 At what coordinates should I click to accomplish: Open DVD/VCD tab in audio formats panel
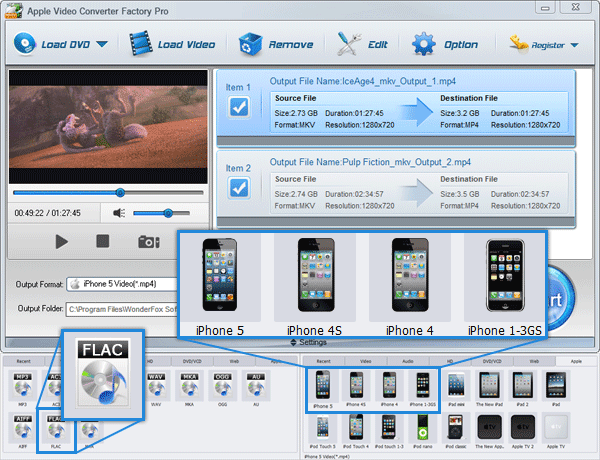point(192,361)
